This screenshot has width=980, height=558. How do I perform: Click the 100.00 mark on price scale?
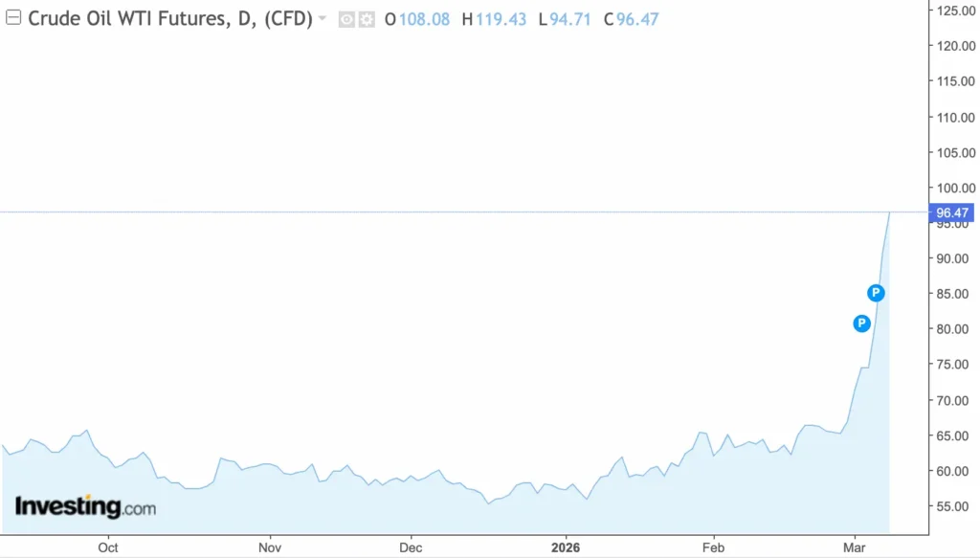point(954,188)
